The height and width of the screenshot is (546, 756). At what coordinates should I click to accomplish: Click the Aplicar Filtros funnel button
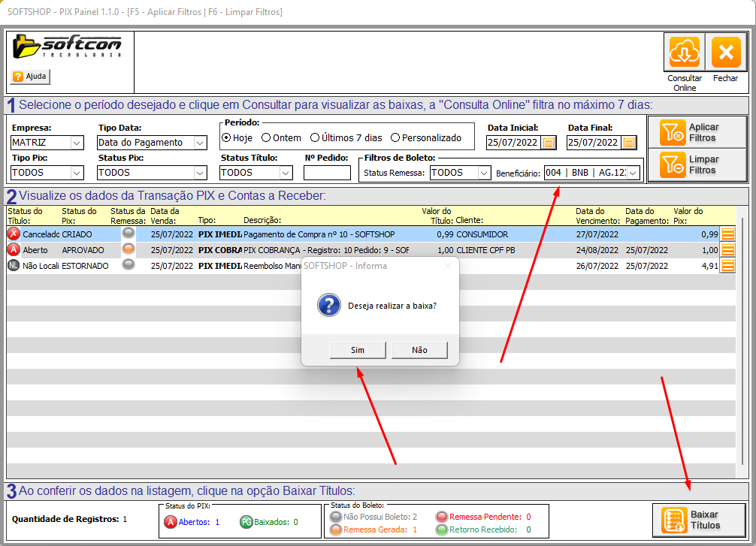point(697,133)
